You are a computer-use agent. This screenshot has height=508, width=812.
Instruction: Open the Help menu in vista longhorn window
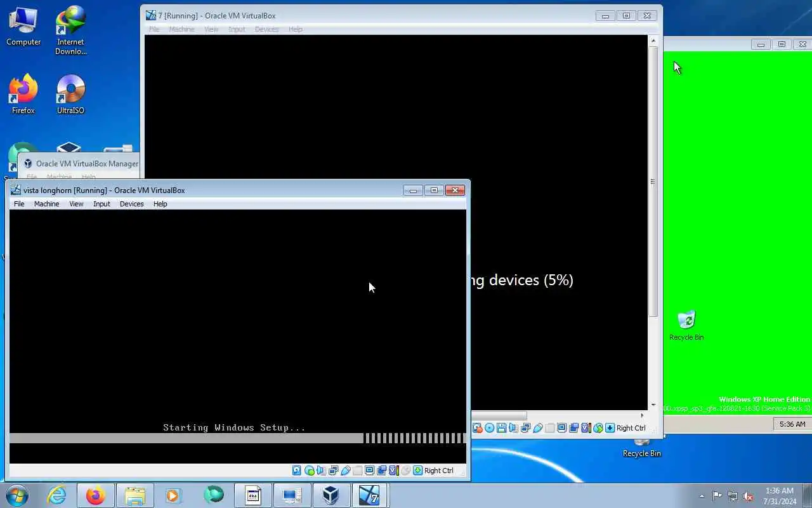pyautogui.click(x=160, y=204)
